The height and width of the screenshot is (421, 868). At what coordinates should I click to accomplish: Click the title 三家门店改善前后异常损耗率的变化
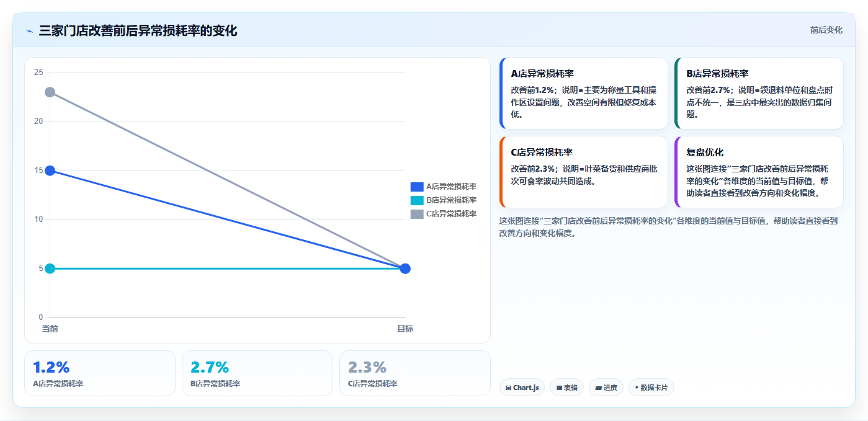[x=138, y=31]
